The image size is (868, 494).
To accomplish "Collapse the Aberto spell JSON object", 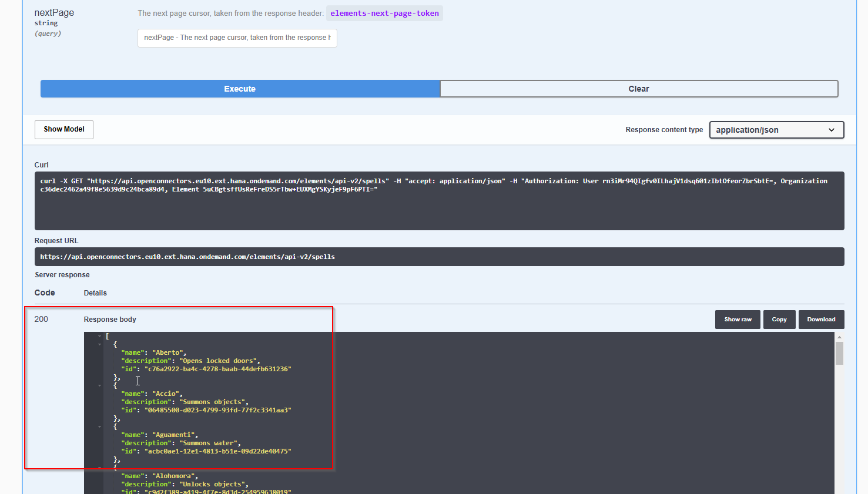I will pyautogui.click(x=99, y=344).
